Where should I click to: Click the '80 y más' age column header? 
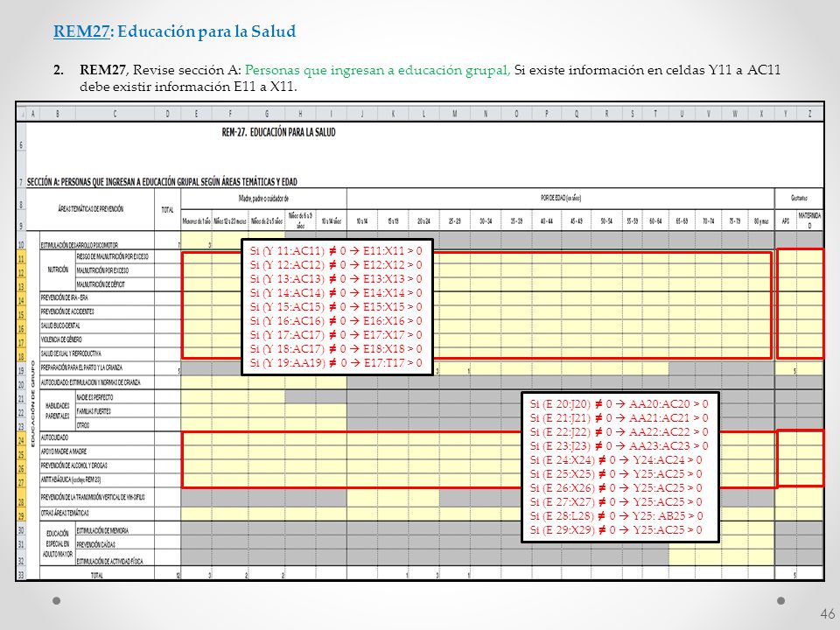tap(760, 220)
